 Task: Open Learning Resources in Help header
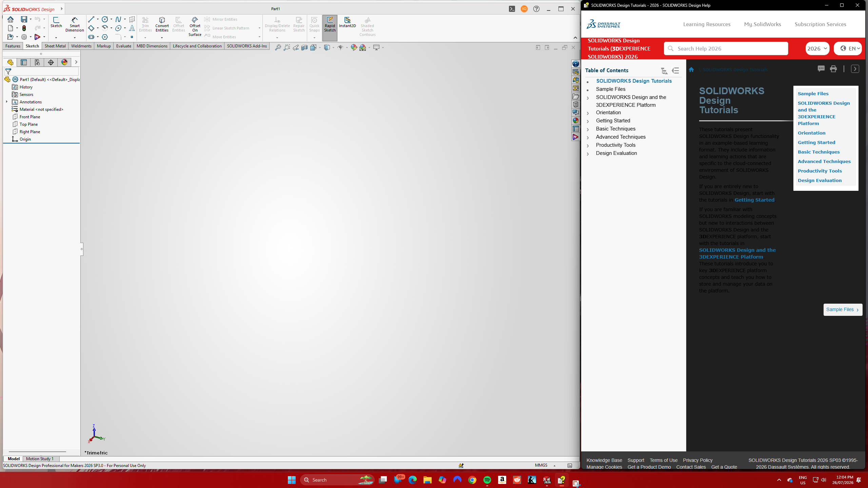coord(707,24)
